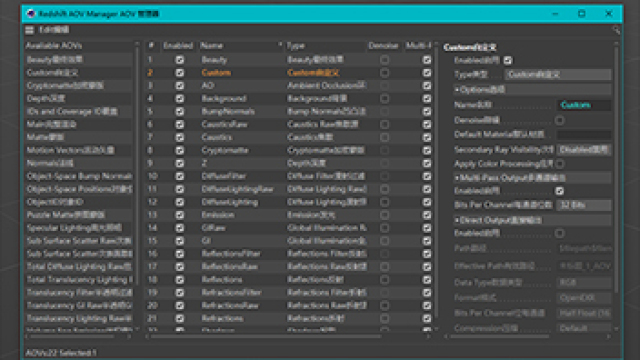
Task: Toggle Enabled under Multi-Pass Output section
Action: (560, 191)
